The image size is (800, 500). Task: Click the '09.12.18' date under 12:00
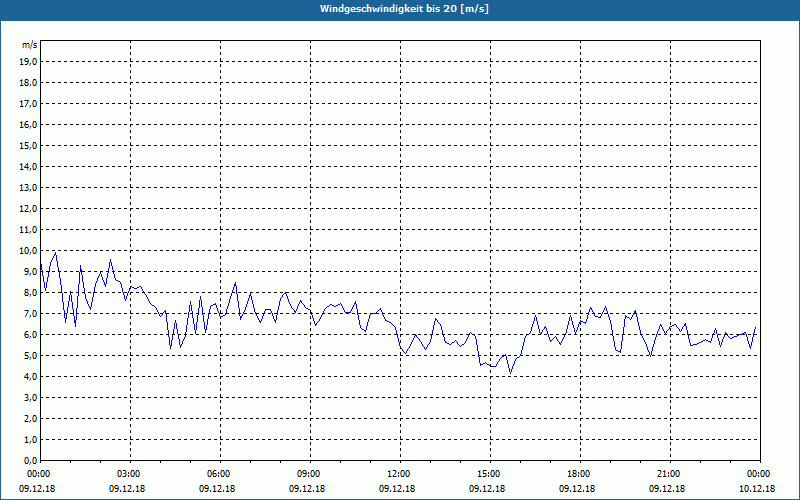point(397,488)
